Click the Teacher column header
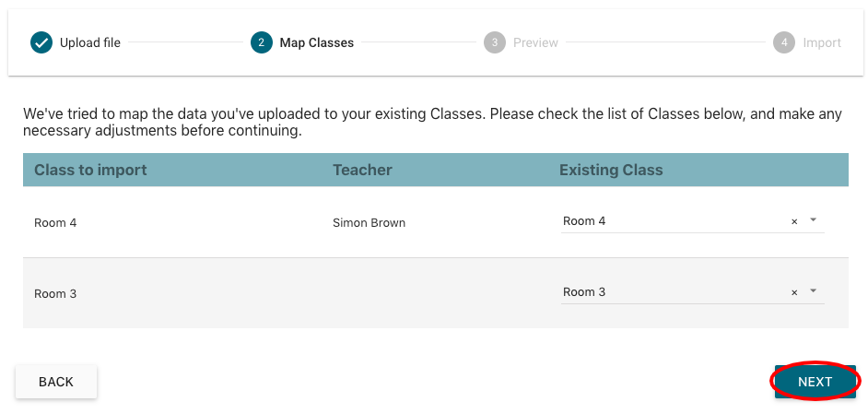The height and width of the screenshot is (414, 868). coord(362,170)
